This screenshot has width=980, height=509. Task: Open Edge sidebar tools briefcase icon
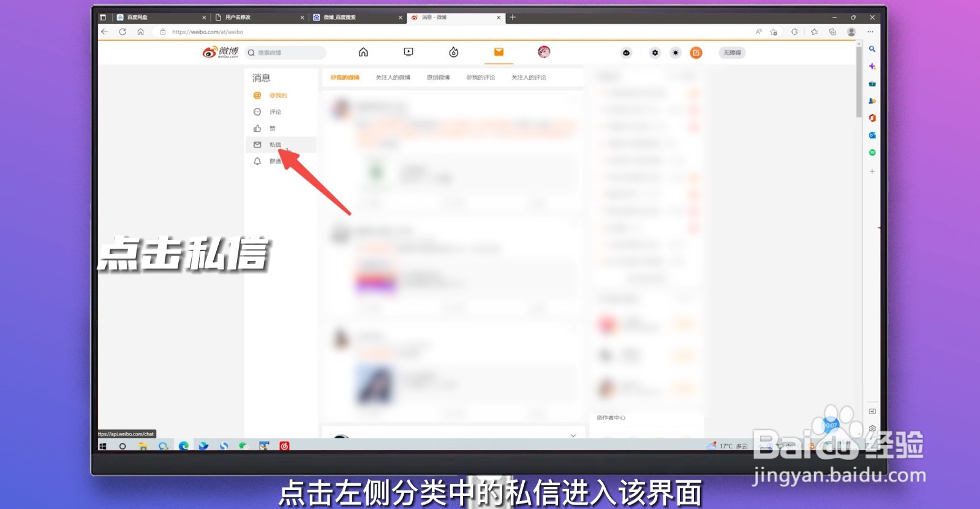872,83
